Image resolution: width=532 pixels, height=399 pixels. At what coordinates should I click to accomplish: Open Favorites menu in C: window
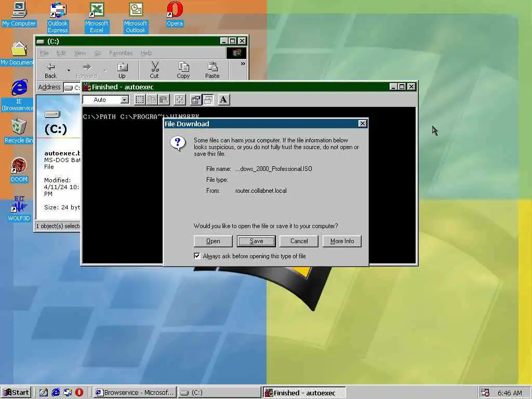coord(121,53)
